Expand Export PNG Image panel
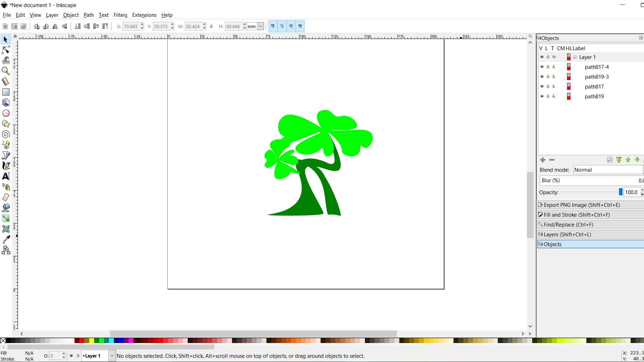 [x=591, y=205]
